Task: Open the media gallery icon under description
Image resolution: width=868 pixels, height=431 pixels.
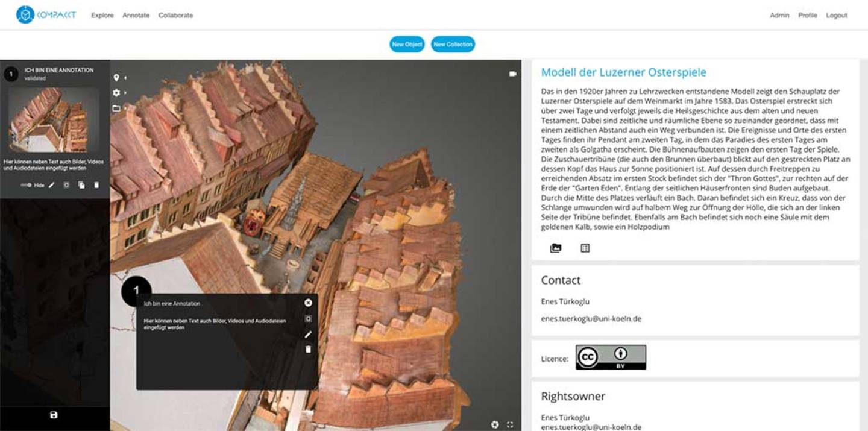Action: click(556, 248)
